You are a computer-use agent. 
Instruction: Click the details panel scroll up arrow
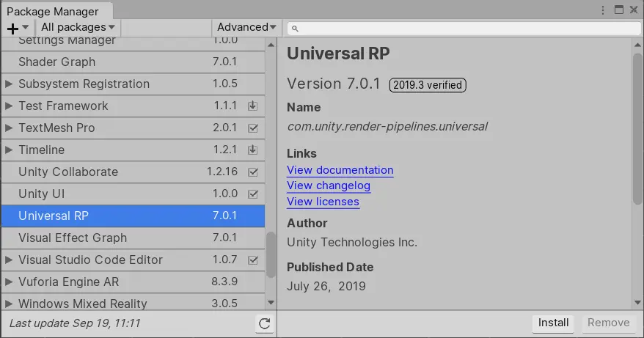637,44
